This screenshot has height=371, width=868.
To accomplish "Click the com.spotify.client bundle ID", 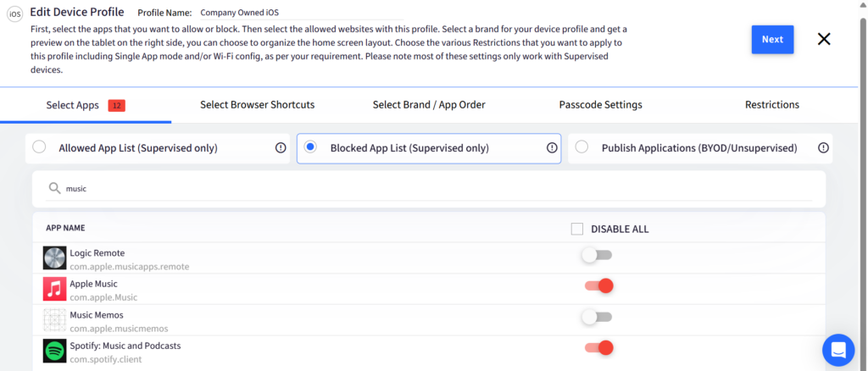I will (x=106, y=359).
